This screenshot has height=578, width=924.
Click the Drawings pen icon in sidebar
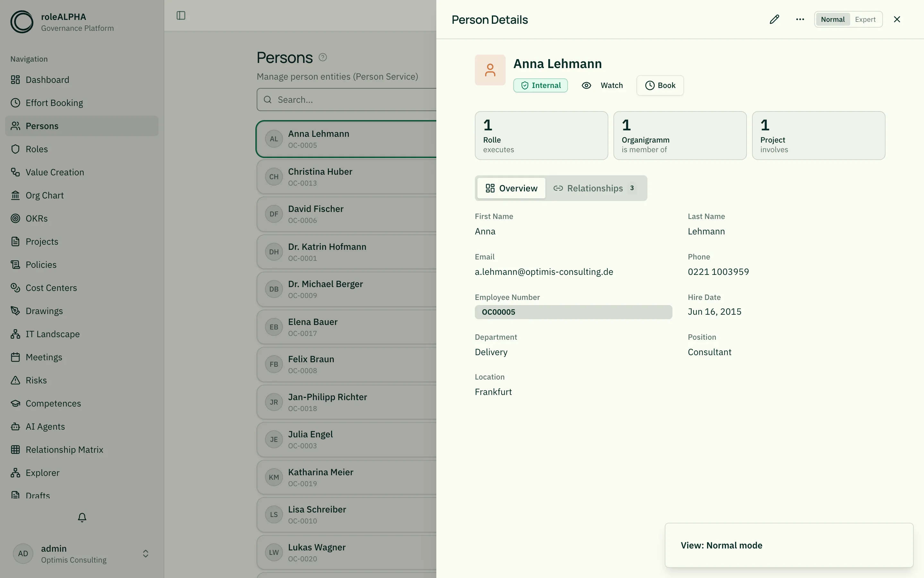click(x=15, y=311)
